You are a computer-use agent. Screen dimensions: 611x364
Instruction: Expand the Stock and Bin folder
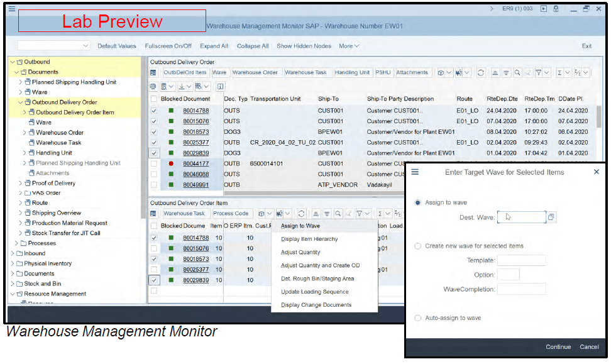(x=13, y=284)
